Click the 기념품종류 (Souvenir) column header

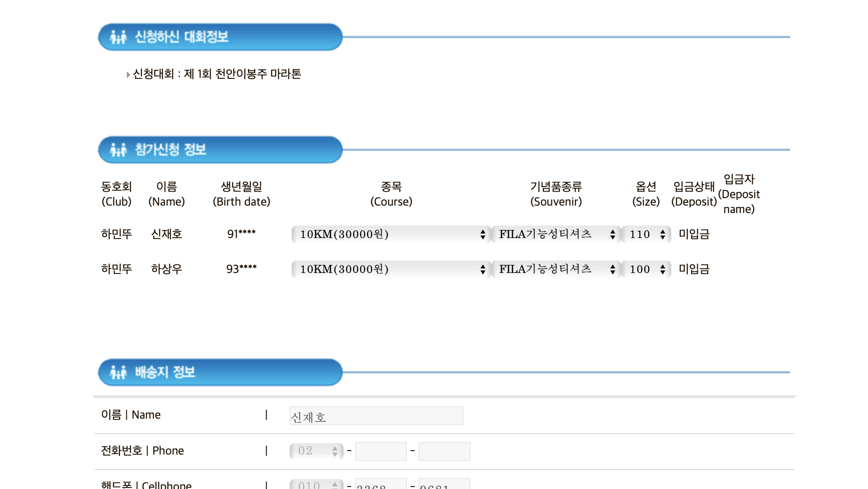click(x=556, y=194)
